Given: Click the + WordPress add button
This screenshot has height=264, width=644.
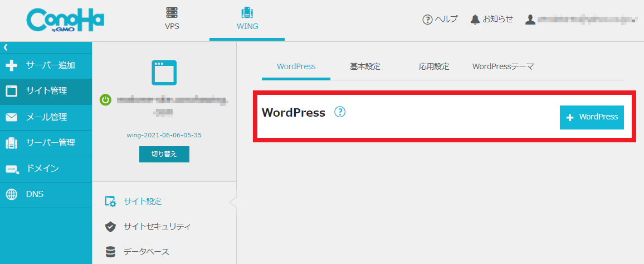Looking at the screenshot, I should [x=592, y=117].
